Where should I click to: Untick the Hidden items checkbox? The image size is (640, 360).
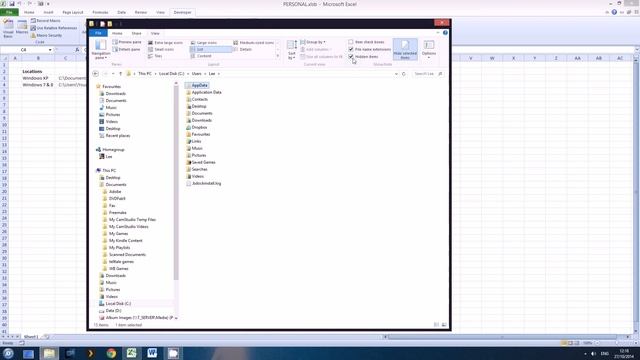[351, 56]
